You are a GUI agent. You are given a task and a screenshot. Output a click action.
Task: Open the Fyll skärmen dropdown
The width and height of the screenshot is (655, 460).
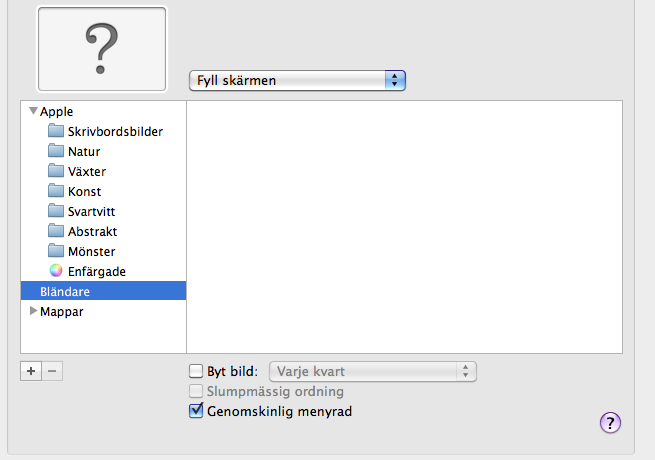tap(297, 80)
